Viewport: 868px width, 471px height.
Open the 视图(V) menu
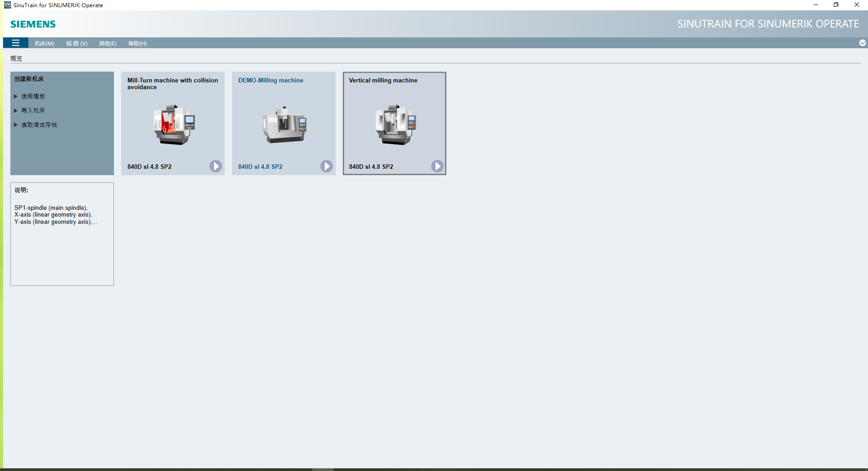(77, 43)
